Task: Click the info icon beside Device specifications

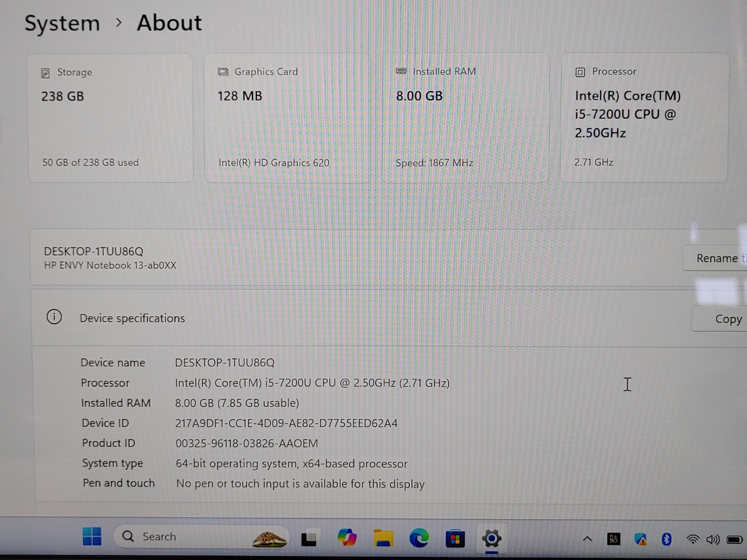Action: (54, 317)
